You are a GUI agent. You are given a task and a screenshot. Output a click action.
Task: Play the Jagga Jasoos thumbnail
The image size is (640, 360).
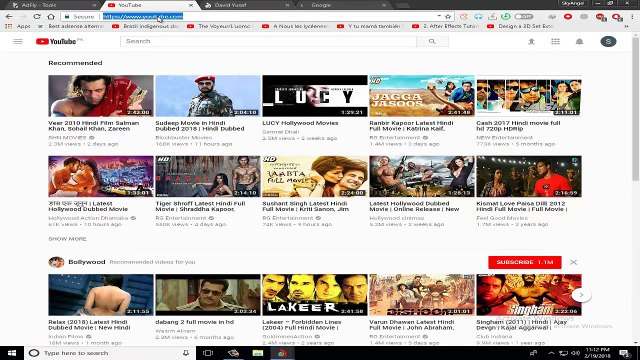pos(422,96)
